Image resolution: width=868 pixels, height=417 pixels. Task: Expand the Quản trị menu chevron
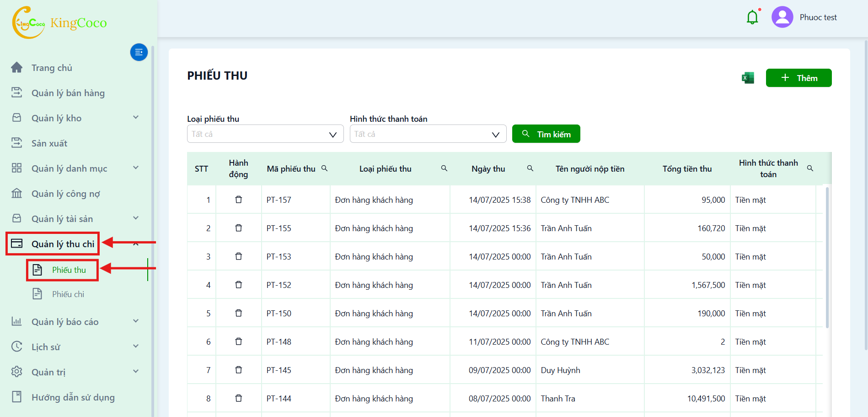[136, 372]
